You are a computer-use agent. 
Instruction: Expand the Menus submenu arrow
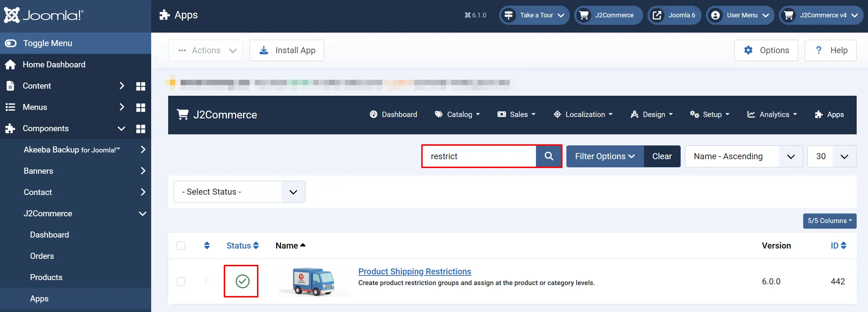click(x=122, y=107)
